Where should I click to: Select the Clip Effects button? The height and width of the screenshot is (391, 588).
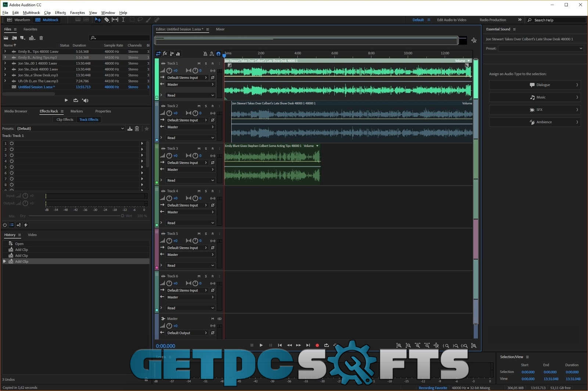(65, 120)
